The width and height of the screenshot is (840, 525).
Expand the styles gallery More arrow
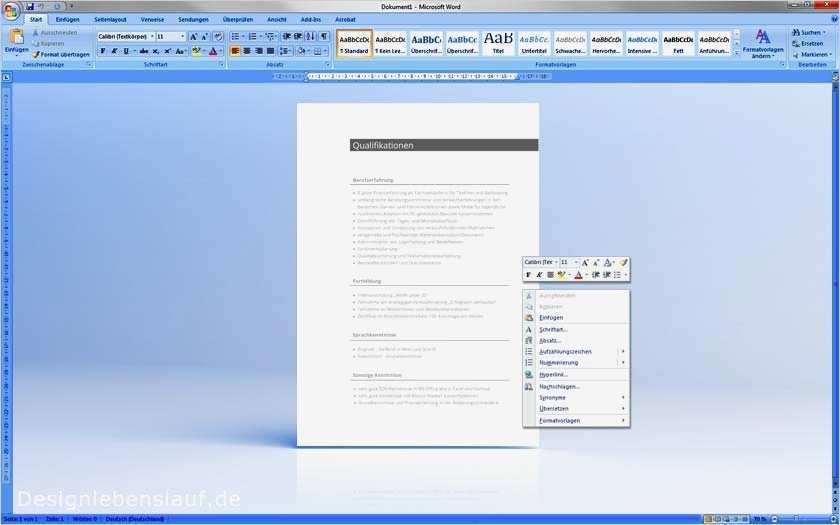click(737, 52)
